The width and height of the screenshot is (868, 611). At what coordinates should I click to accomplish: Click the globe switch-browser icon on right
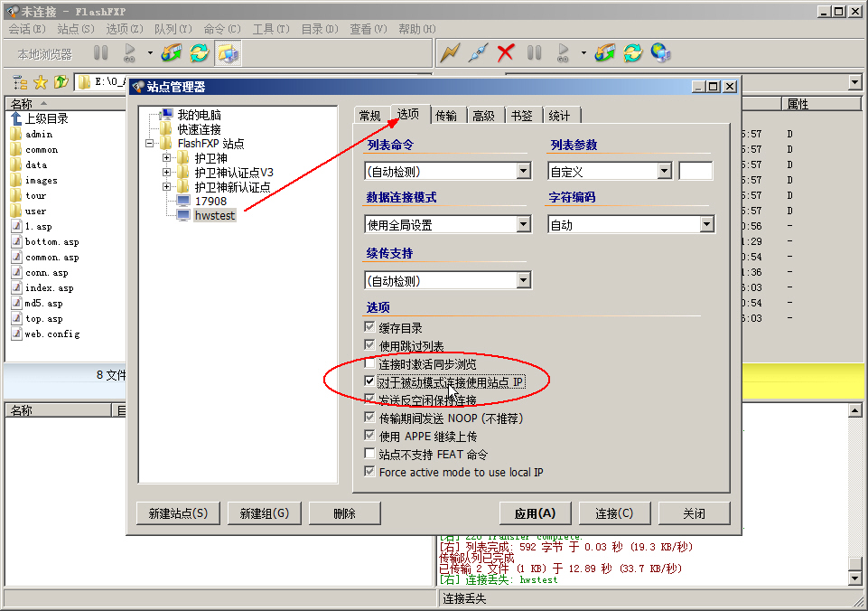pyautogui.click(x=661, y=53)
